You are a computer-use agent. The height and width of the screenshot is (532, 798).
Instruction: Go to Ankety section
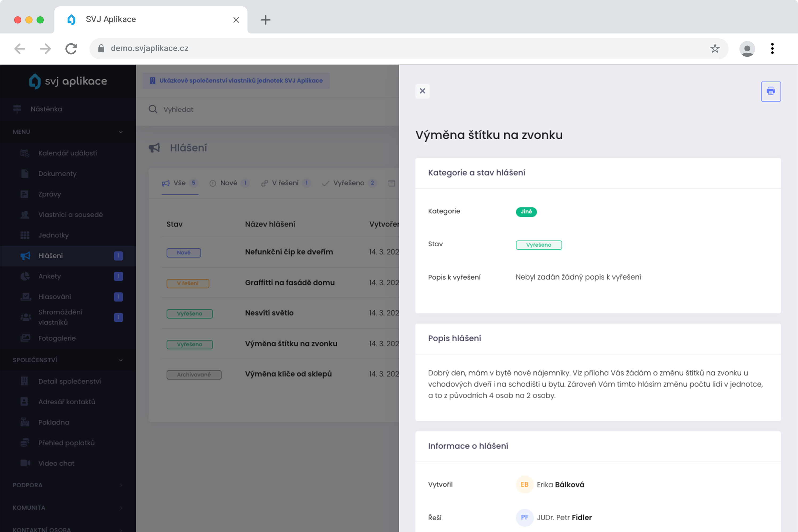(49, 276)
